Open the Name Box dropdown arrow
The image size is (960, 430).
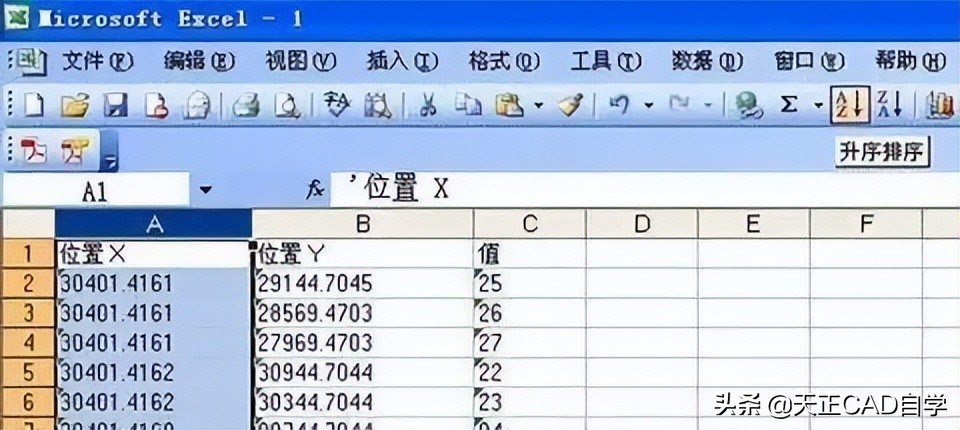[x=206, y=190]
